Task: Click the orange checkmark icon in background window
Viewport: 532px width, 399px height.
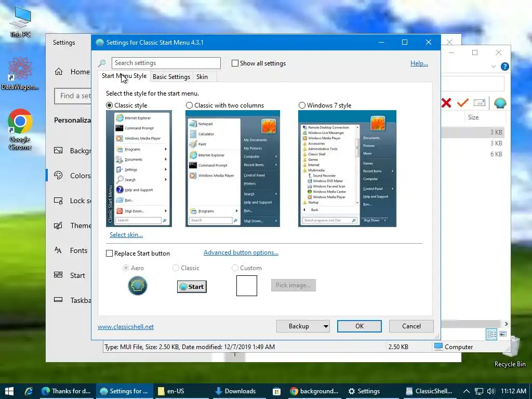Action: pos(462,102)
